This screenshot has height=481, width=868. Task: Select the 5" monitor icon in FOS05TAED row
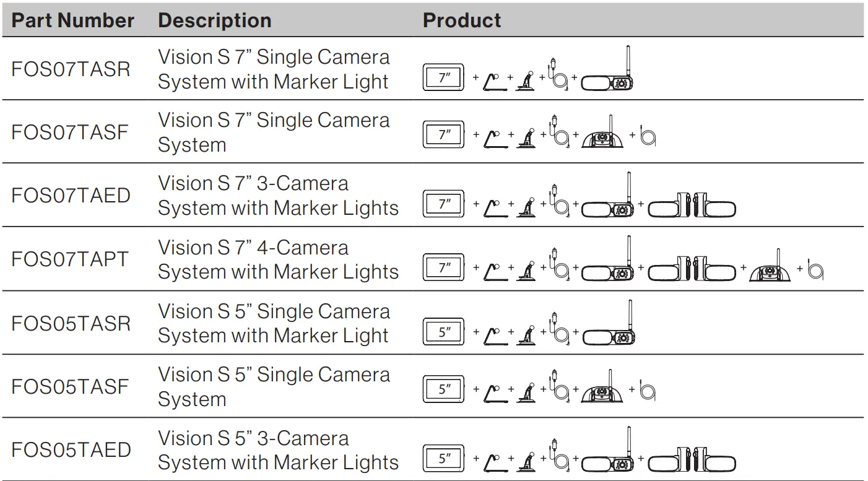(443, 459)
